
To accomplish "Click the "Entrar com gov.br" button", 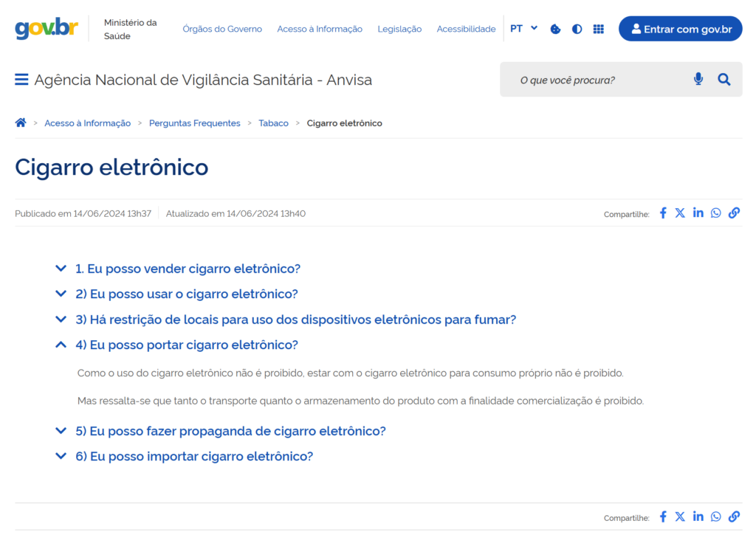I will click(x=680, y=29).
